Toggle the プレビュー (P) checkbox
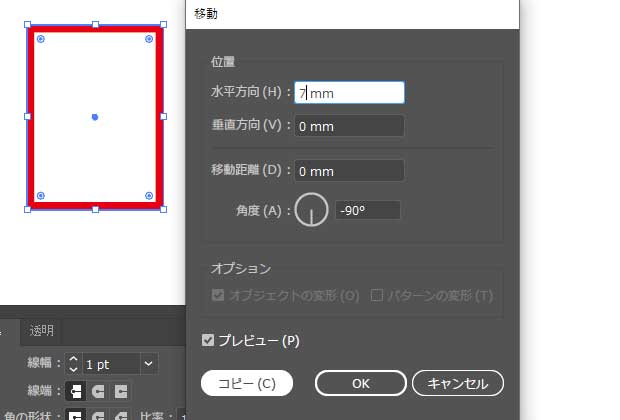This screenshot has height=420, width=620. (x=208, y=341)
